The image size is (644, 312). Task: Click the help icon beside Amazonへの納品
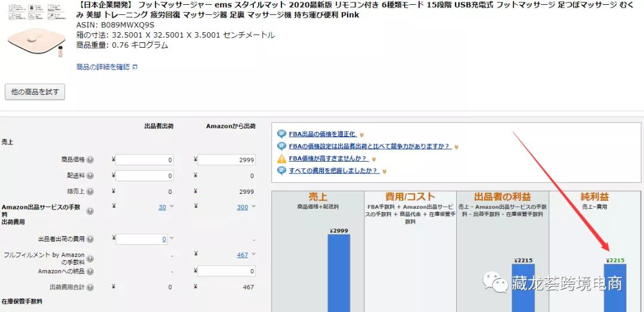click(x=90, y=271)
